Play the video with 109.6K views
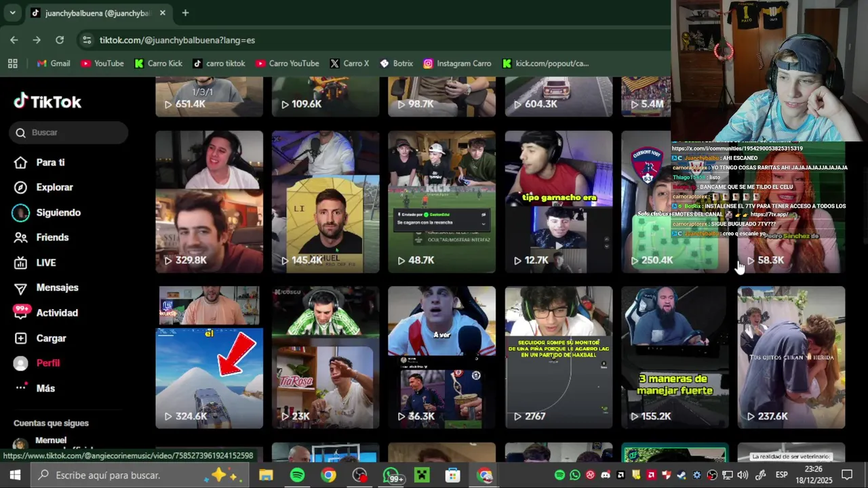868x488 pixels. 325,97
